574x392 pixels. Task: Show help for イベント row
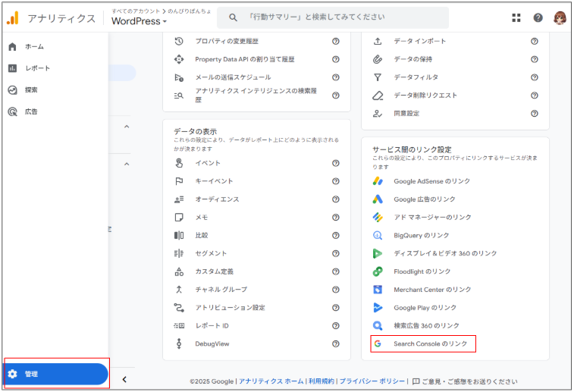coord(336,163)
